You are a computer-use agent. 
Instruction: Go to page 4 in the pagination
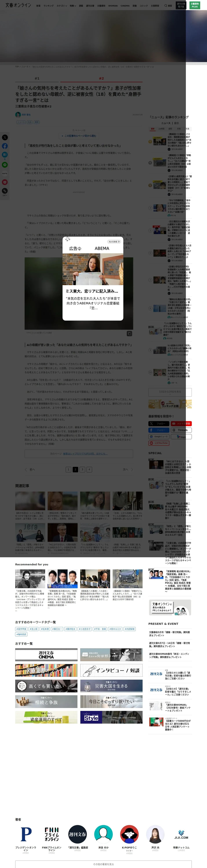tap(89, 469)
